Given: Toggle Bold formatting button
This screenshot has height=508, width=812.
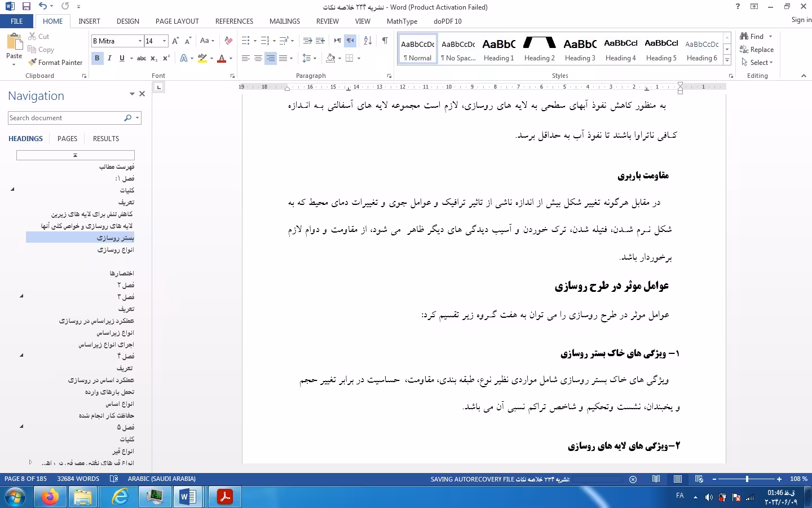Looking at the screenshot, I should pos(97,58).
